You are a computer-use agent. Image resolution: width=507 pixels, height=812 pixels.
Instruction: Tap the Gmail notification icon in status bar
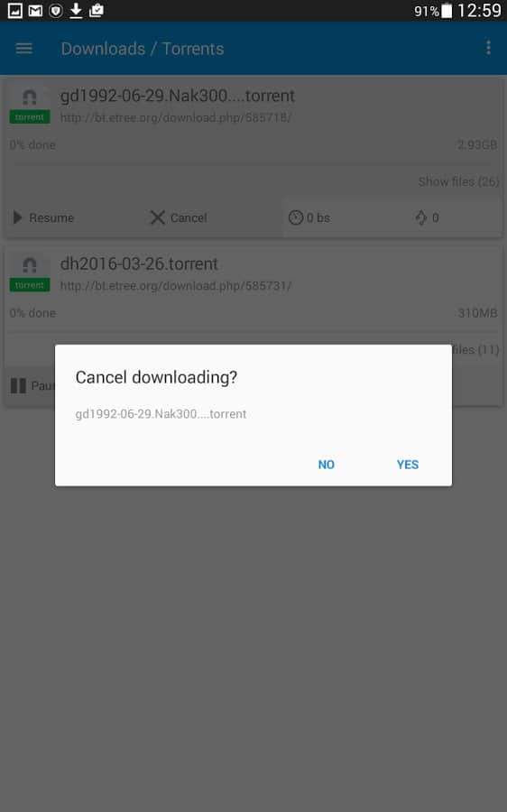(x=35, y=10)
